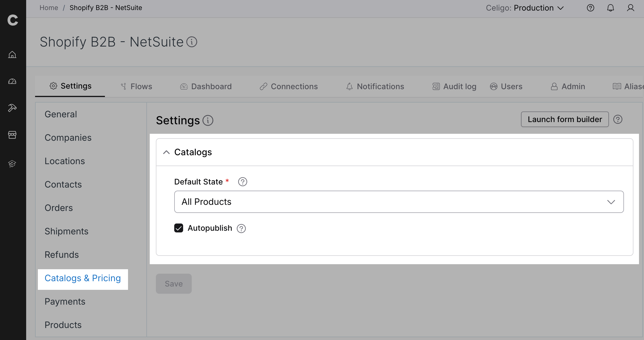This screenshot has width=644, height=340.
Task: Select Locations in settings menu
Action: (65, 161)
